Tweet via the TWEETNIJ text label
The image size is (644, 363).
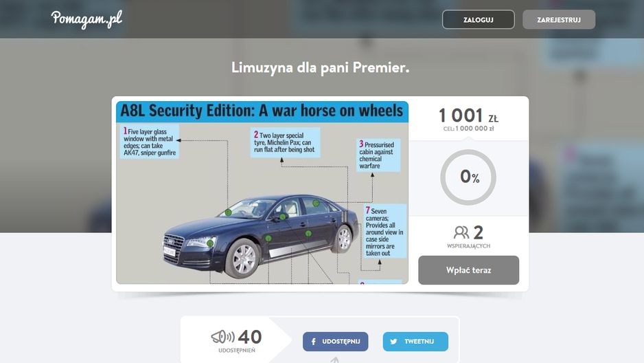419,342
